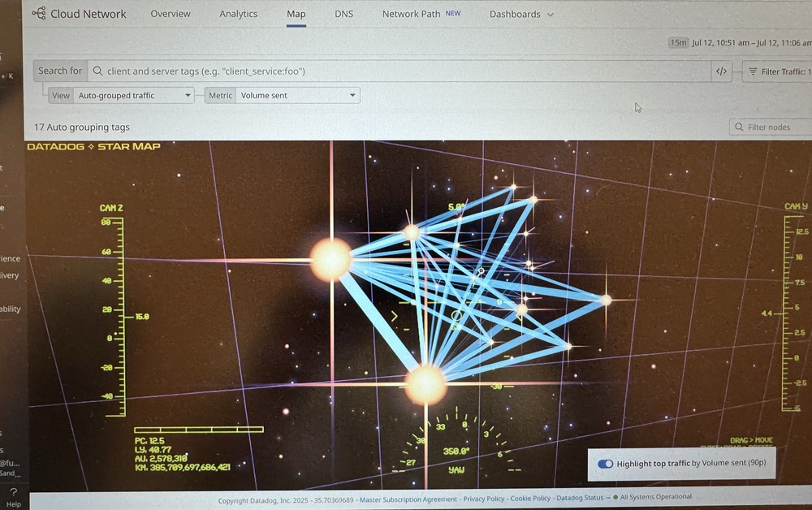Open the Filter Traffic button

point(777,71)
